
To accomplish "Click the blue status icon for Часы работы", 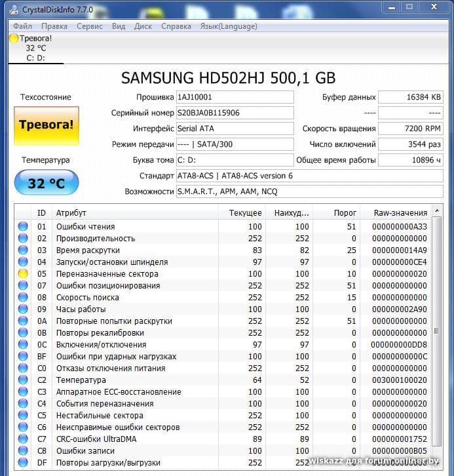I will tap(23, 309).
